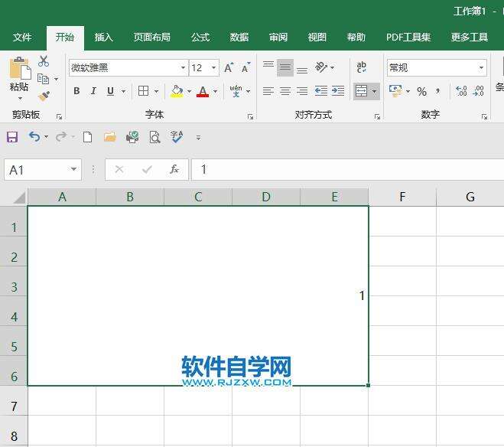Click the 粘贴 paste button

click(x=19, y=77)
